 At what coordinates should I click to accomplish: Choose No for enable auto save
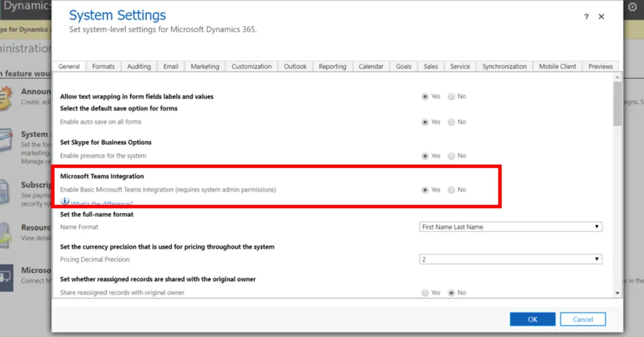coord(451,122)
